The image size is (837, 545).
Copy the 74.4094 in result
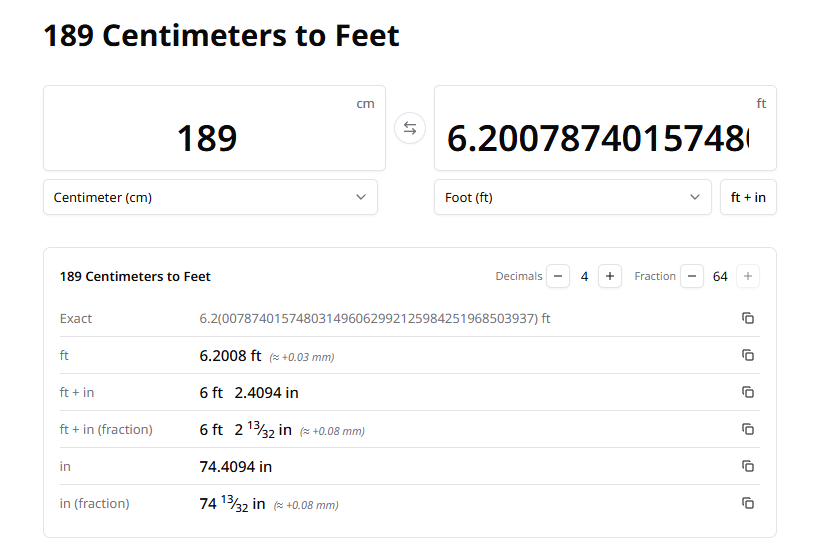click(748, 466)
